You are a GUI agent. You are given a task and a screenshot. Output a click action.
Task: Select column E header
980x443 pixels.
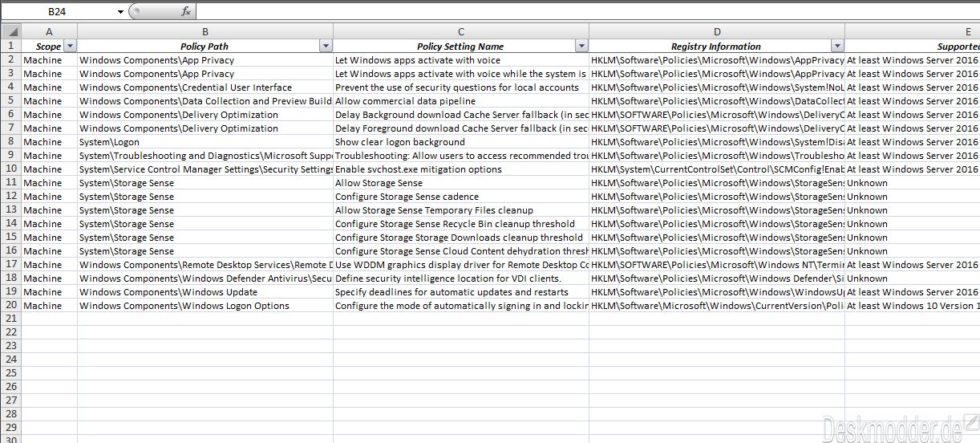pos(913,31)
